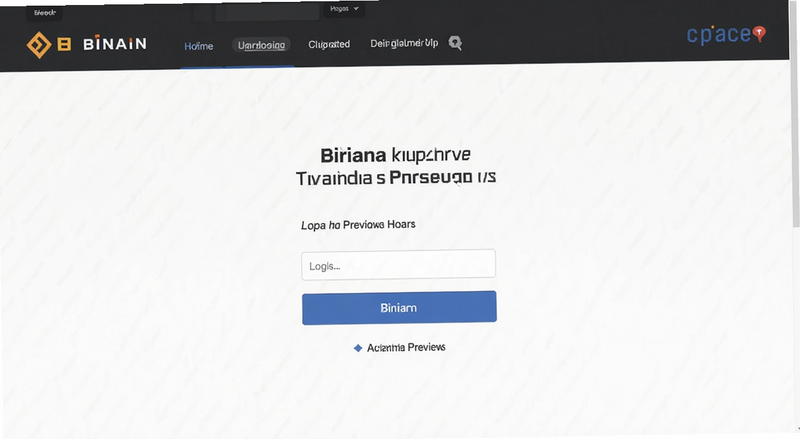This screenshot has height=439, width=800.
Task: Click the cpace logo text
Action: click(x=719, y=34)
